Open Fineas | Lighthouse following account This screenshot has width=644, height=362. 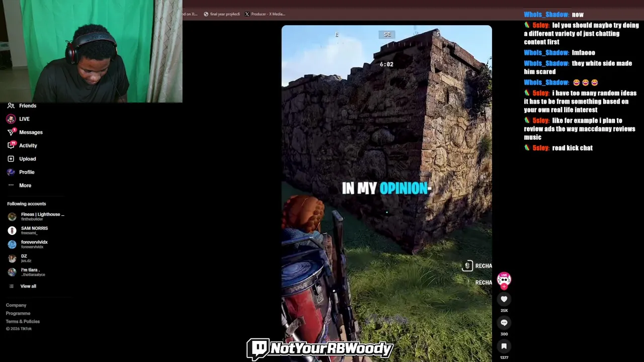tap(36, 217)
